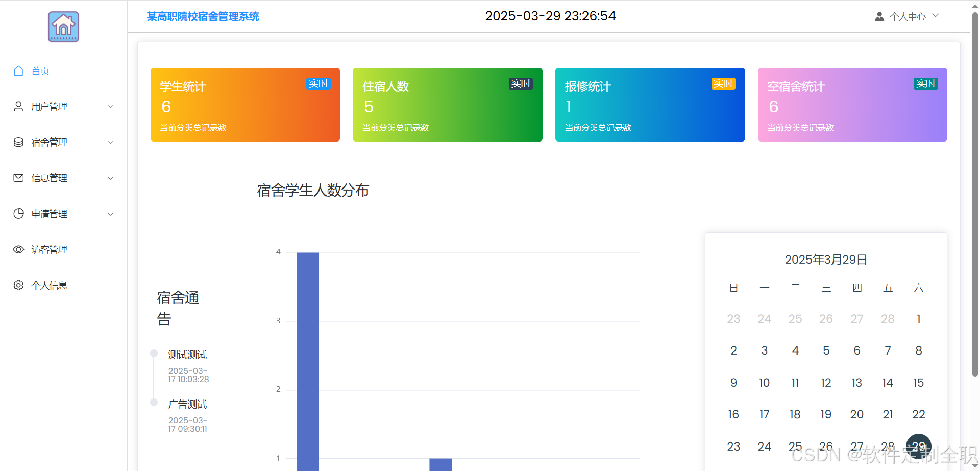The image size is (980, 471).
Task: Go to 首页 menu item
Action: tap(63, 70)
